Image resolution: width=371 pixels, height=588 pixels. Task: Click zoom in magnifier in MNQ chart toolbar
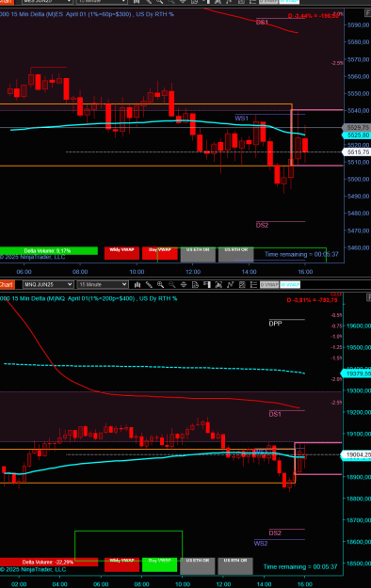[x=160, y=285]
